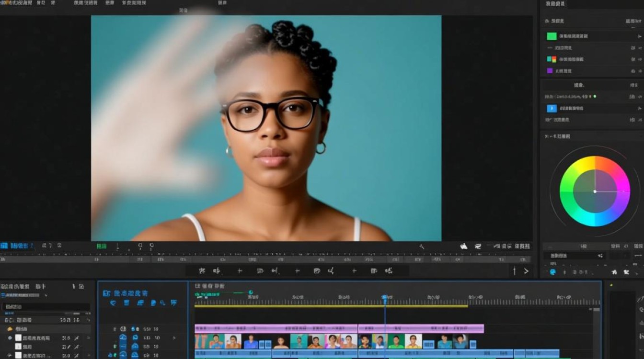Image resolution: width=644 pixels, height=359 pixels.
Task: Click the color wheel center point
Action: tap(595, 191)
